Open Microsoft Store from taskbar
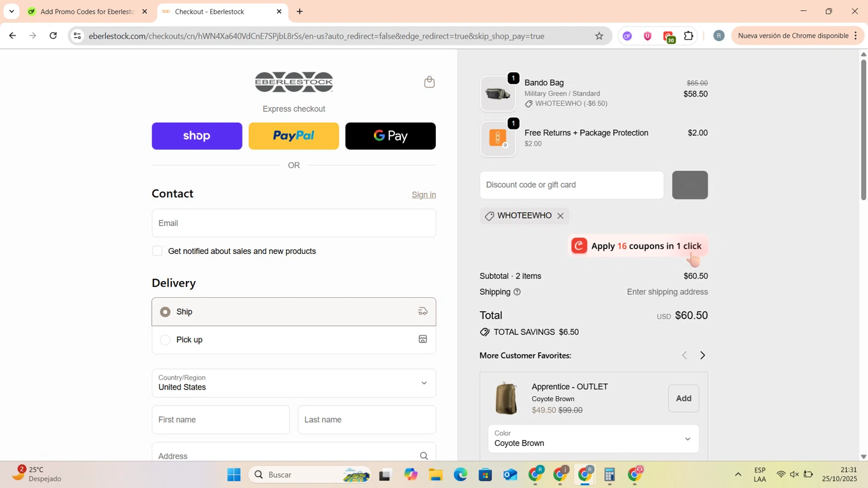Image resolution: width=868 pixels, height=488 pixels. pyautogui.click(x=486, y=475)
